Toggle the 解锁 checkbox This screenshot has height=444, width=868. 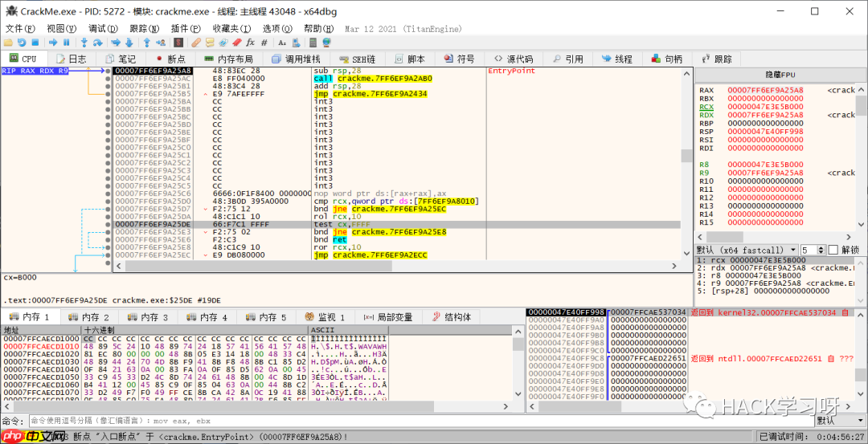pos(833,250)
